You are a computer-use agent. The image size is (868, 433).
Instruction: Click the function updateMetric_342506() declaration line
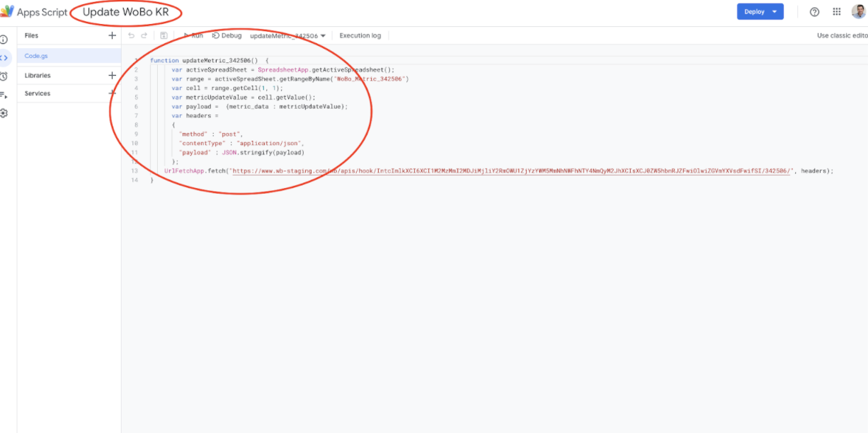click(x=209, y=60)
